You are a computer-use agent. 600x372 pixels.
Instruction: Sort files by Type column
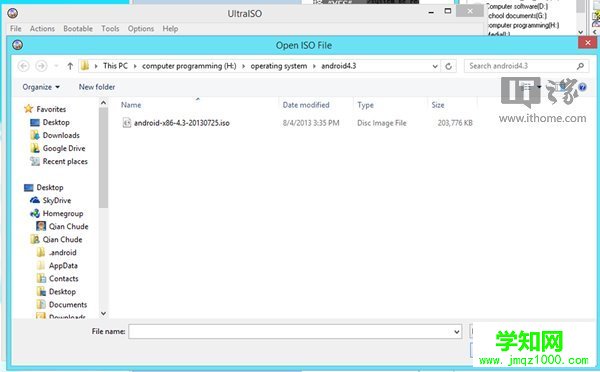click(x=365, y=105)
